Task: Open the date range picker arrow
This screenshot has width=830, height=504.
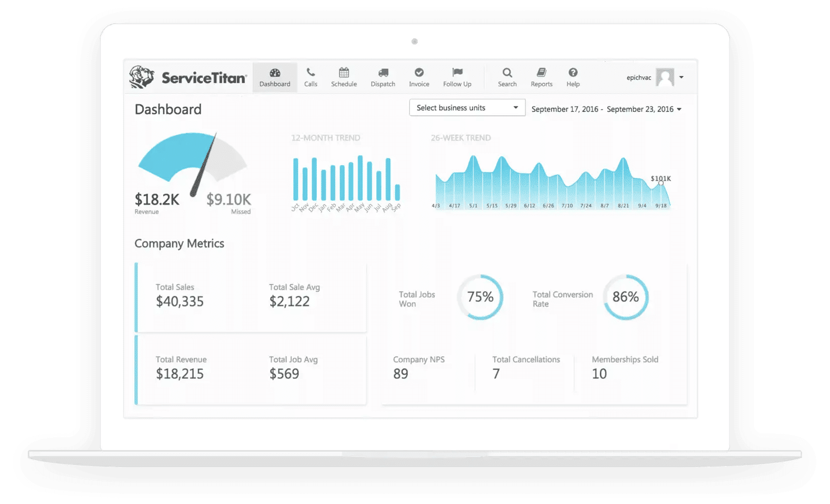Action: coord(679,109)
